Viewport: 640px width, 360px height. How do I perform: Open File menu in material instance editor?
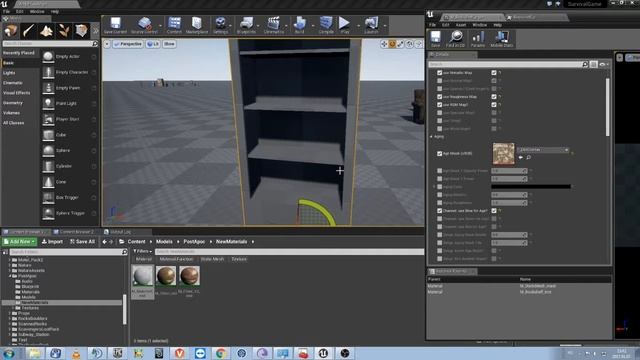(433, 25)
